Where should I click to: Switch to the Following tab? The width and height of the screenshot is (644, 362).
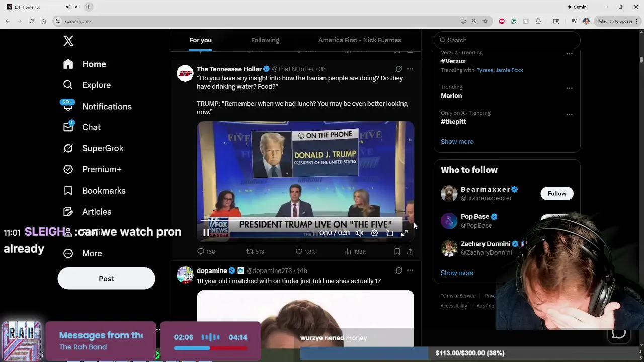pos(265,40)
